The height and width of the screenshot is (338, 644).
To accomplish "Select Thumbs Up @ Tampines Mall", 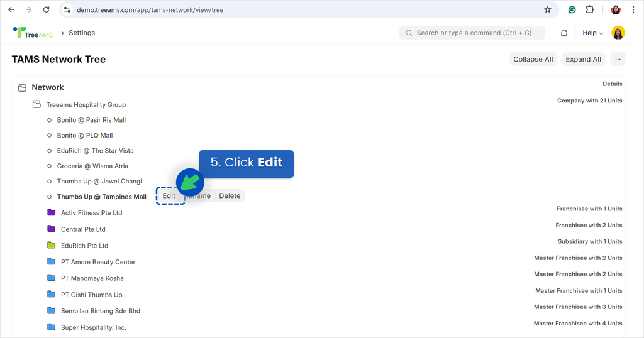I will point(101,197).
